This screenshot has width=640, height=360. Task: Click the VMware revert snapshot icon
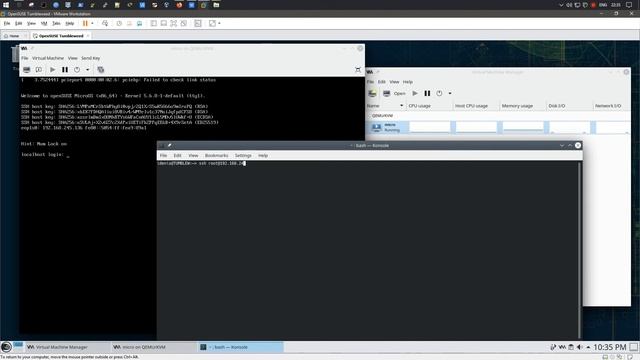129,23
